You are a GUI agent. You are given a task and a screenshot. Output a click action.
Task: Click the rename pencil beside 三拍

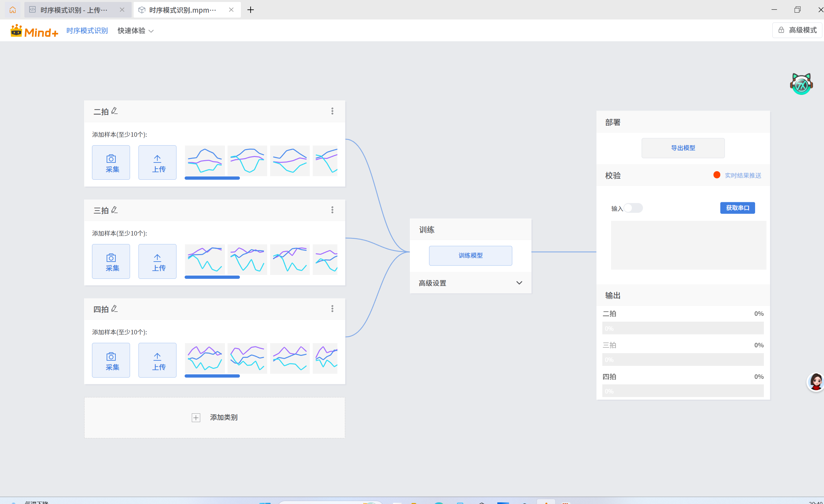click(114, 210)
